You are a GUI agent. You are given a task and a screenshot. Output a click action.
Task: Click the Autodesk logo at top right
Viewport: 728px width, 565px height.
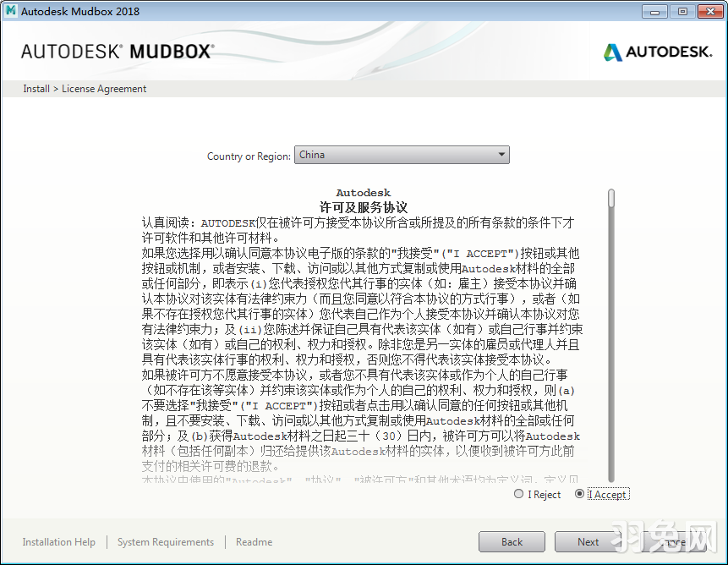coord(657,52)
